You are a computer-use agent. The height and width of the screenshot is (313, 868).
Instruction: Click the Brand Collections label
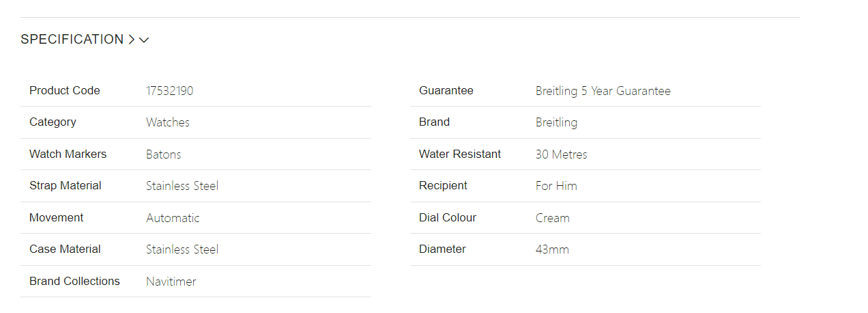[74, 282]
